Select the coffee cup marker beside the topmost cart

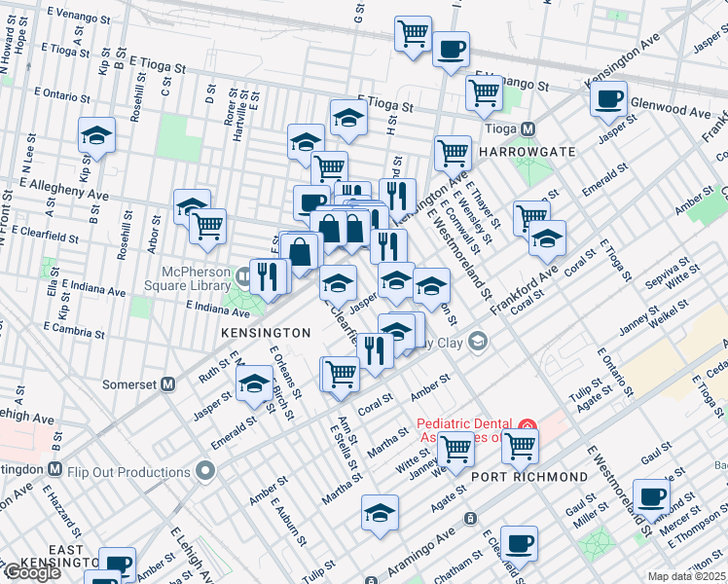point(451,51)
